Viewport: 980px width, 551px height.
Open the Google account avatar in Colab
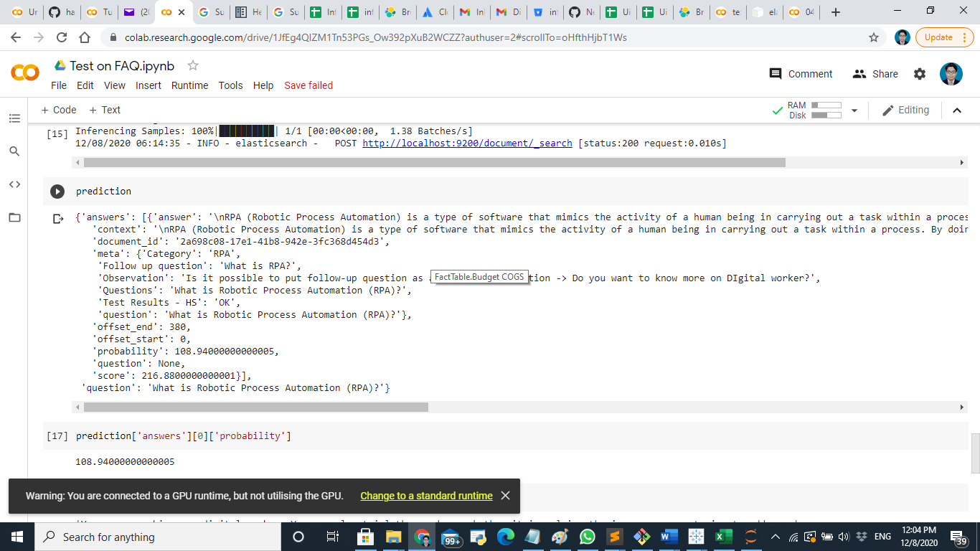point(951,74)
